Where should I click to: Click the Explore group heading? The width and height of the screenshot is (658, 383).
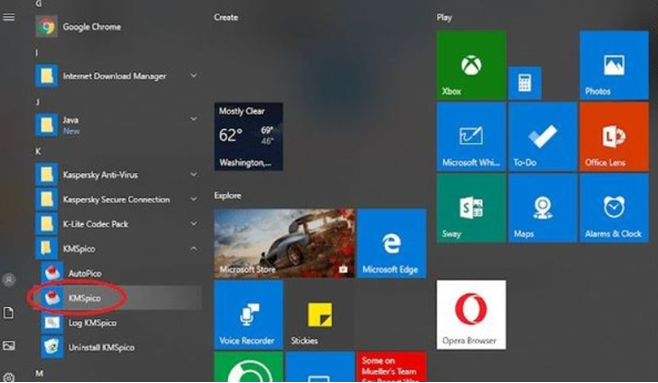(x=227, y=195)
